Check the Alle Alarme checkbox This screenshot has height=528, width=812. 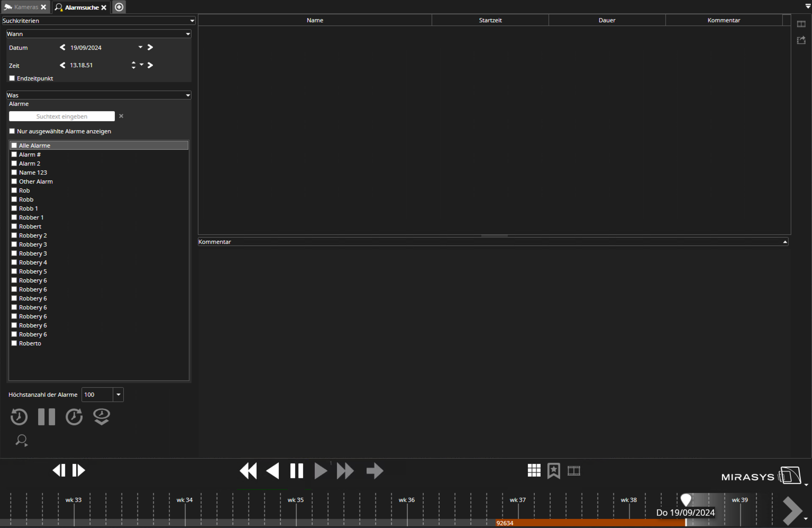tap(14, 145)
